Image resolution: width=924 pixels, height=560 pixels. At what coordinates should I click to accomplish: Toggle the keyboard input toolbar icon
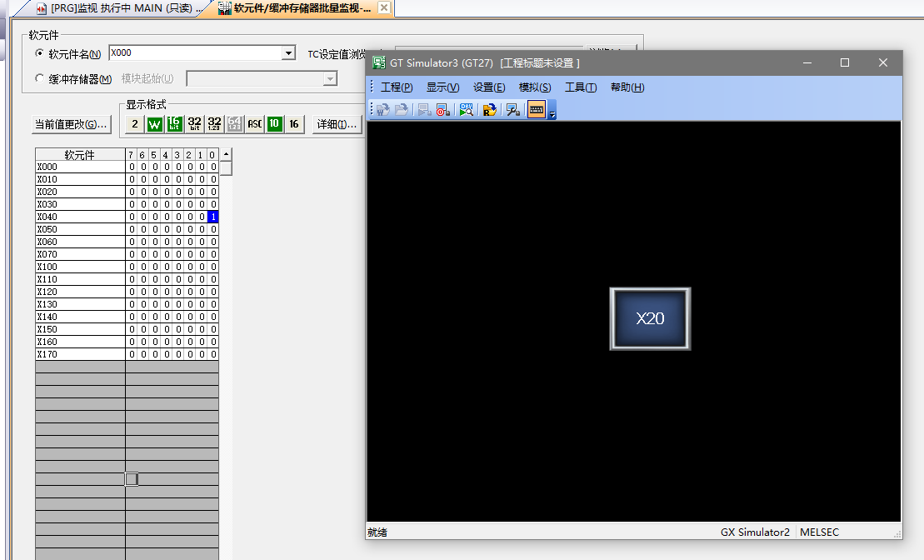tap(537, 110)
